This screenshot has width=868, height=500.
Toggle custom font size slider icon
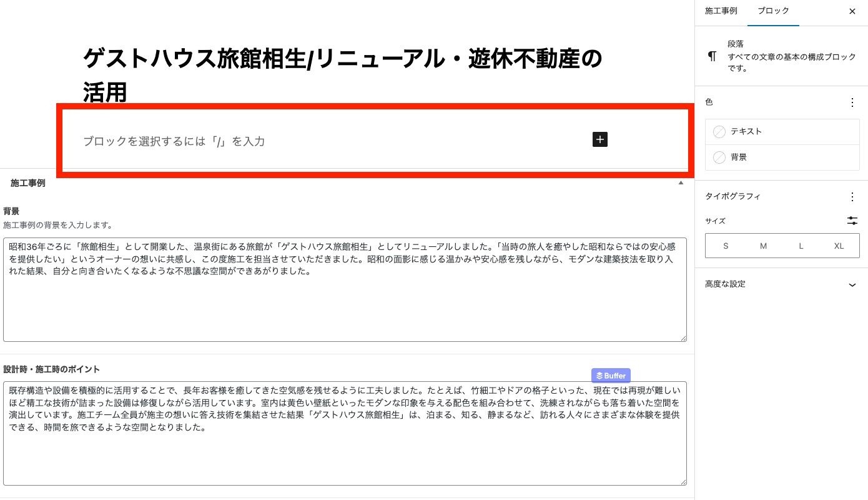pos(852,221)
